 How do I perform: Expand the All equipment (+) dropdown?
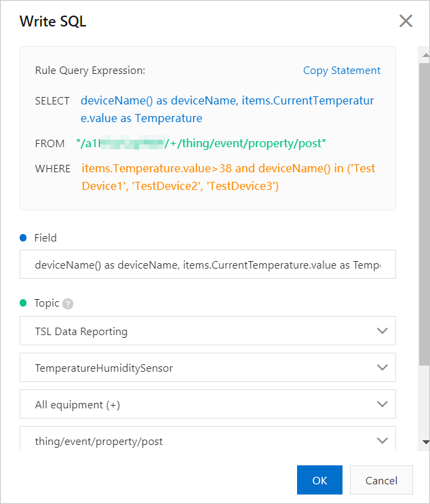pyautogui.click(x=208, y=404)
